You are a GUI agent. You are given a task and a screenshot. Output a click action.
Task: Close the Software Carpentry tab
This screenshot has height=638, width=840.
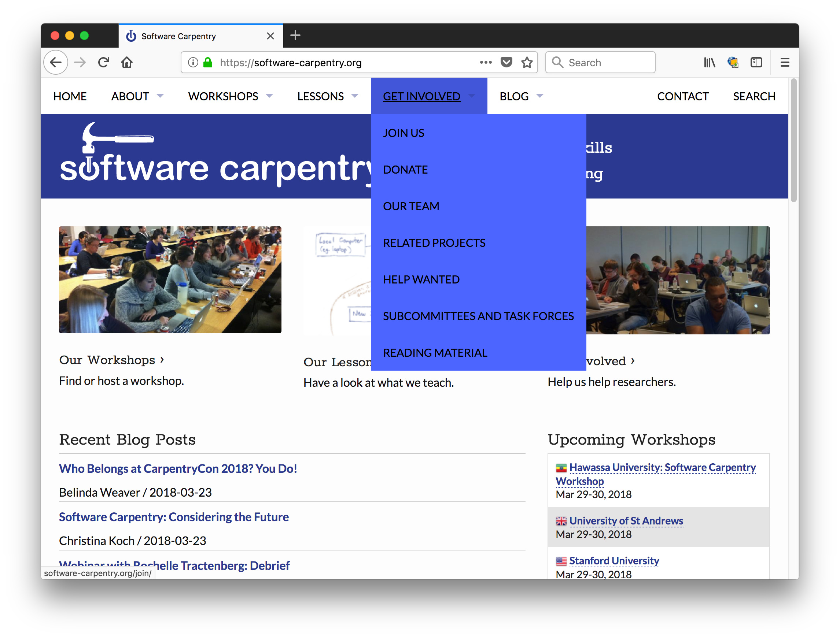[x=270, y=36]
